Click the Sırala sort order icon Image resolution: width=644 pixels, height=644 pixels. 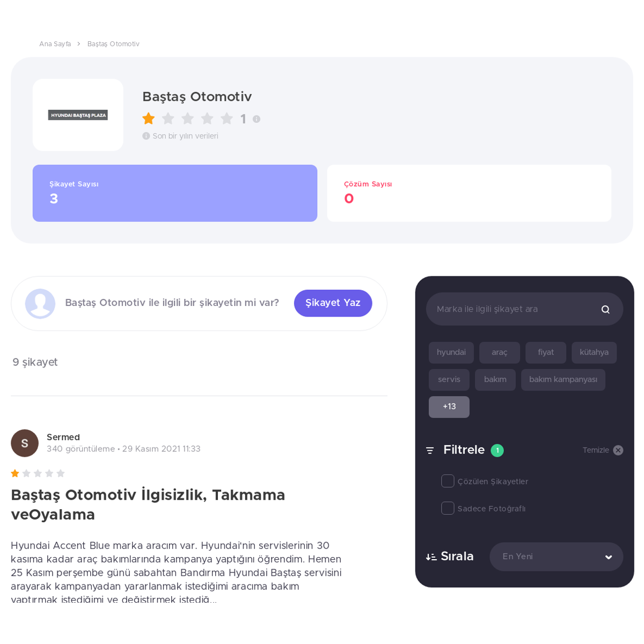tap(431, 557)
